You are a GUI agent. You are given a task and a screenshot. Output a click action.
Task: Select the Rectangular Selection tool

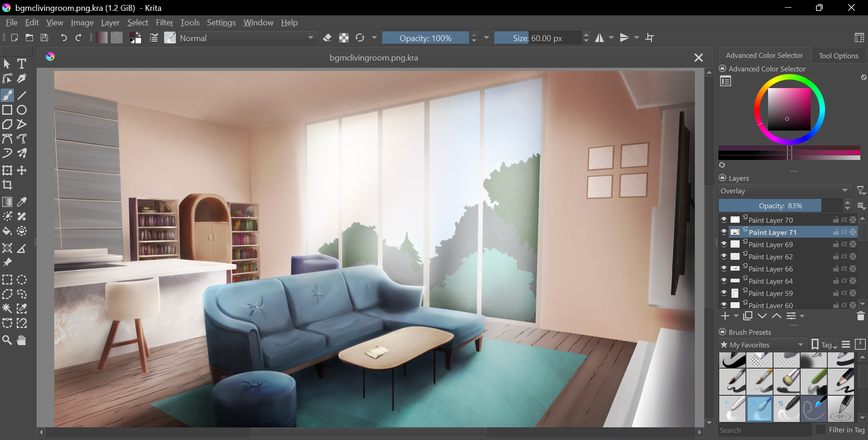click(x=7, y=280)
